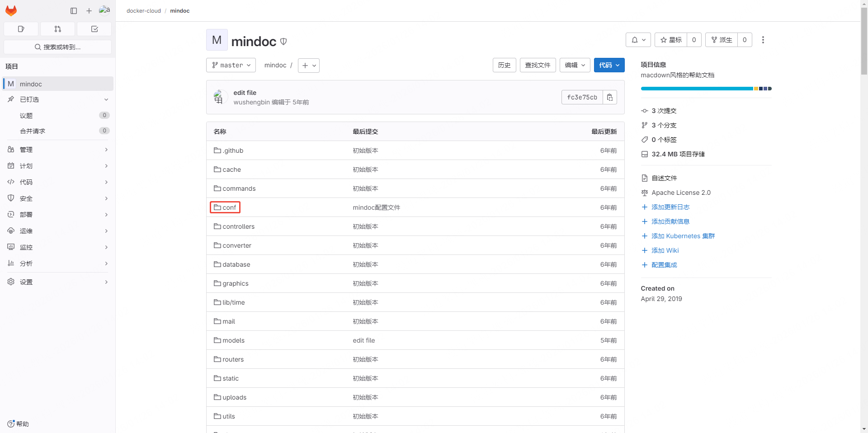Click the repository languages color bar
868x433 pixels.
pyautogui.click(x=706, y=89)
